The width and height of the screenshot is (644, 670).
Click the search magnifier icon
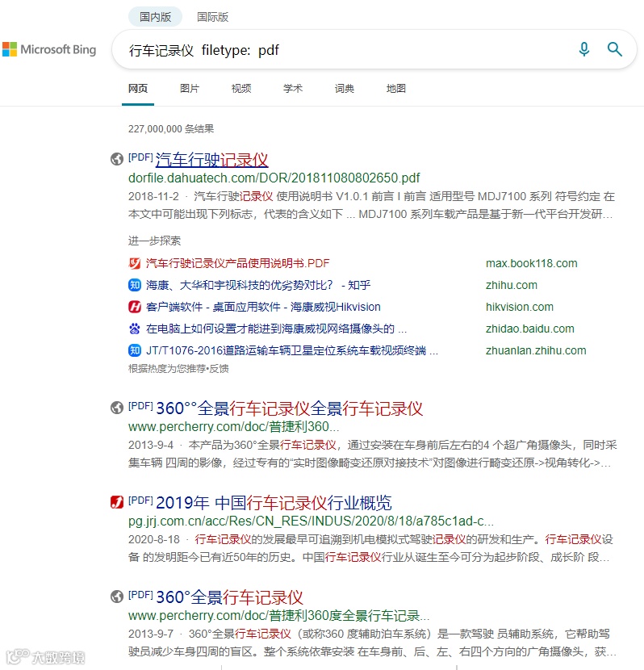pyautogui.click(x=614, y=49)
